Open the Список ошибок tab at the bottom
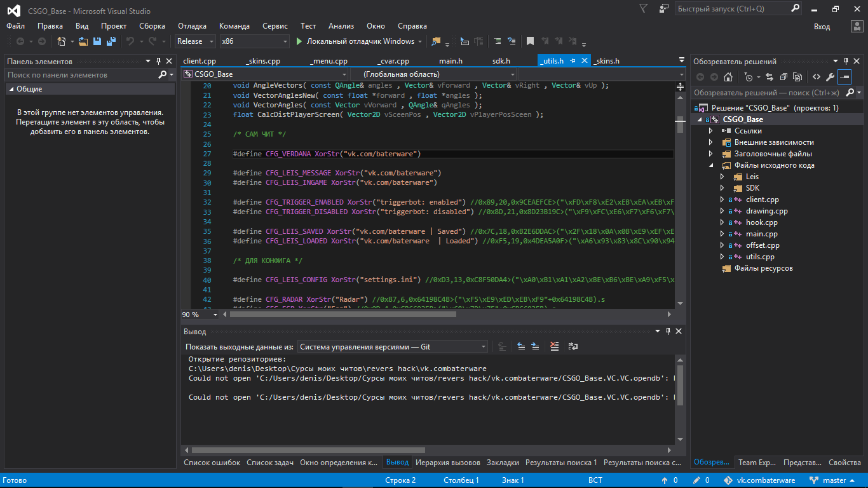 click(x=212, y=463)
